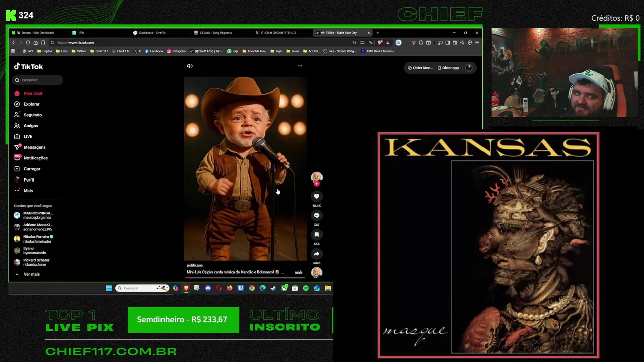This screenshot has width=644, height=362.
Task: Open the MAUROSPBRGA... followed account
Action: tap(33, 215)
